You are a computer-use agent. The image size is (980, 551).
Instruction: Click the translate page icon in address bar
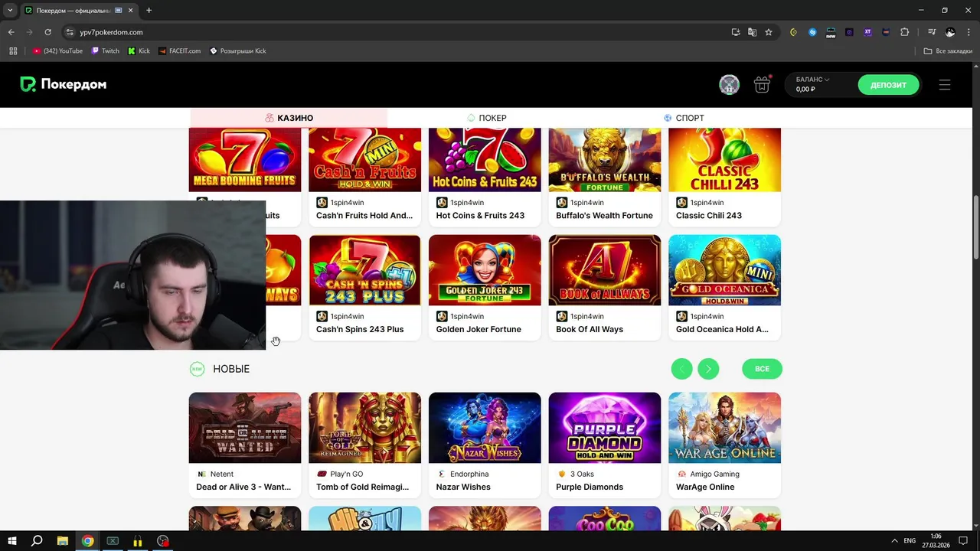[x=752, y=32]
